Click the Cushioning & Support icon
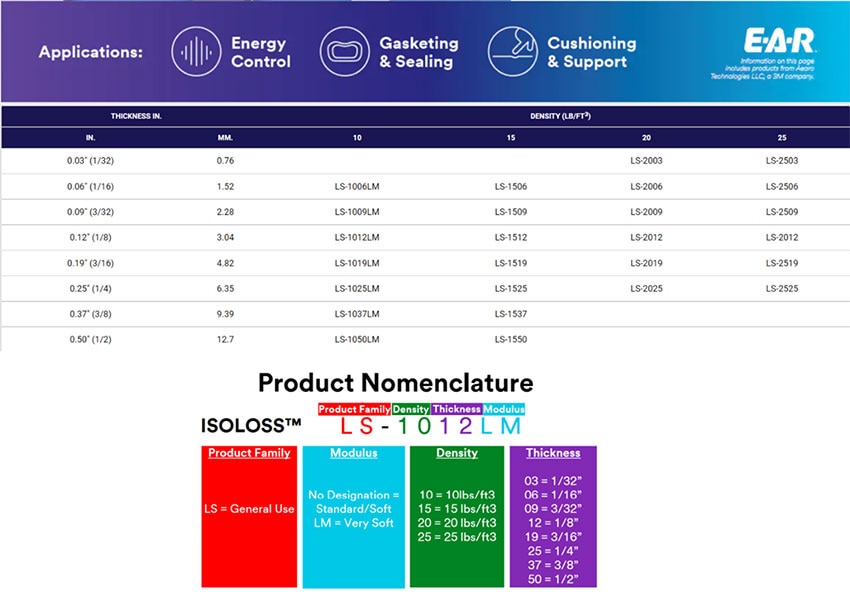This screenshot has height=592, width=850. (513, 52)
